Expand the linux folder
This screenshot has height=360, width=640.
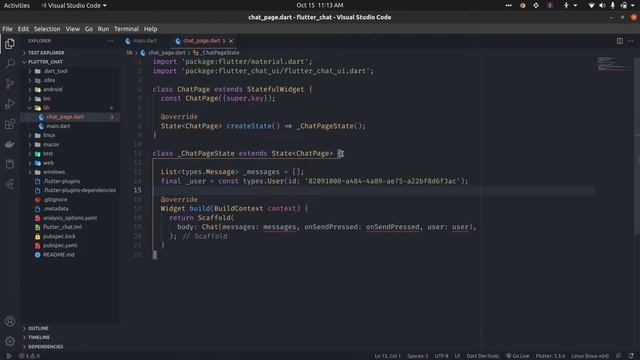click(49, 135)
